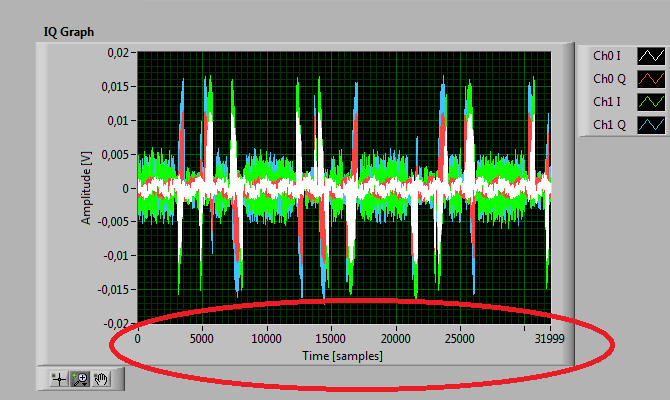Click the y-axis tick label 0,01
The image size is (670, 400).
coord(118,121)
